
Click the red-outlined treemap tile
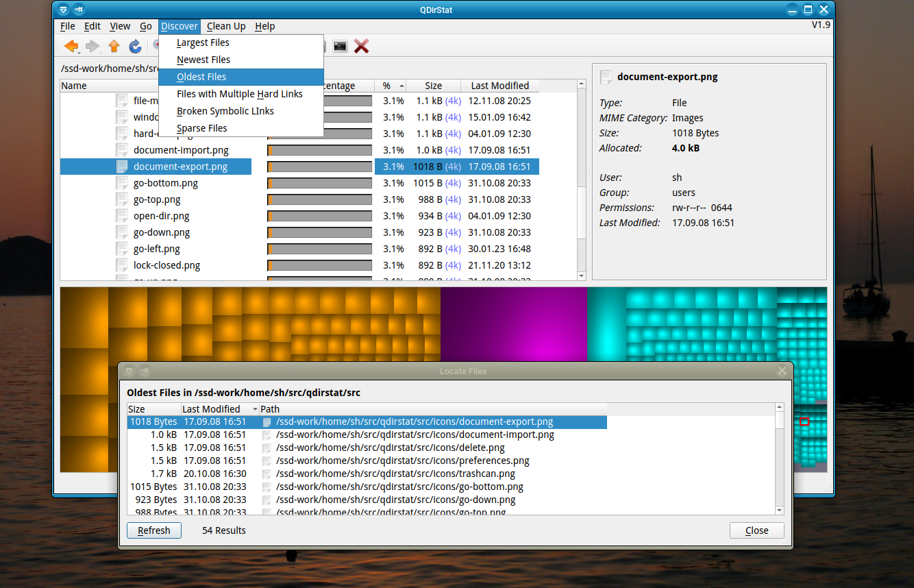click(804, 421)
